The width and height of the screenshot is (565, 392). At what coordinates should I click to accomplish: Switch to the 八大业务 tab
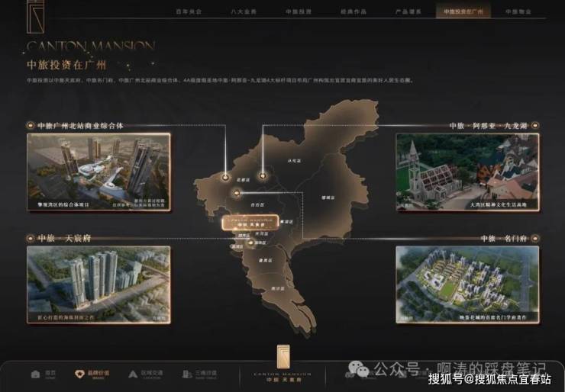pos(244,11)
